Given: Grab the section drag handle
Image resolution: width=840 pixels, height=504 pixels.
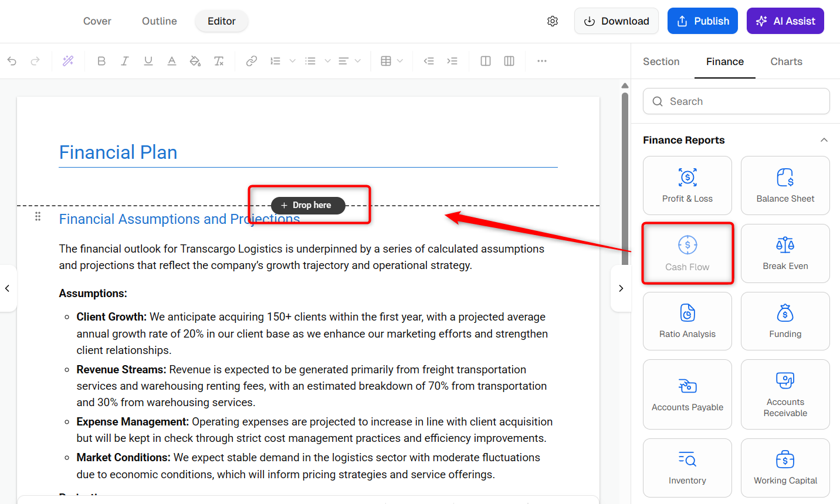Looking at the screenshot, I should tap(38, 217).
